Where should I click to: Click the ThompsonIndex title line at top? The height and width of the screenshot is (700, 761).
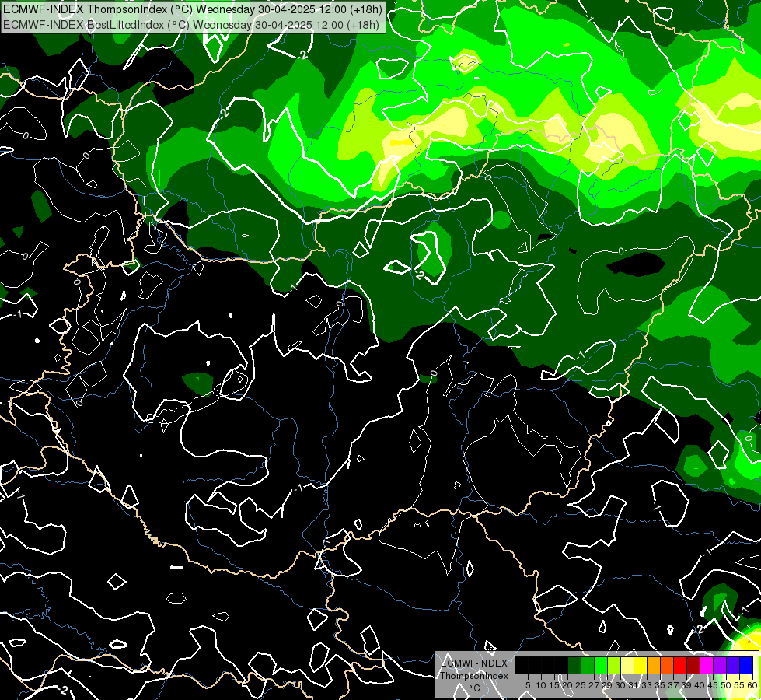point(192,9)
